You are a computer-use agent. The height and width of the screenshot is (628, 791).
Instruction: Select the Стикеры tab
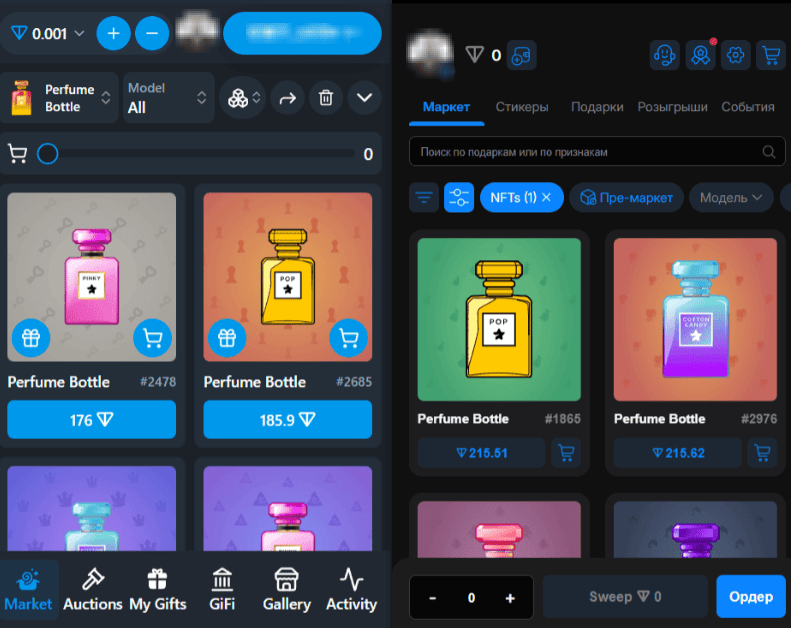point(522,107)
